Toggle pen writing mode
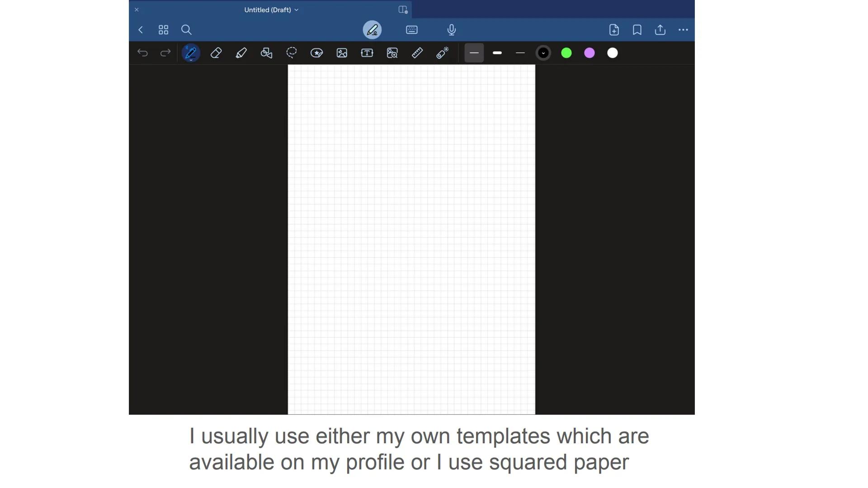Image resolution: width=868 pixels, height=488 pixels. [x=372, y=30]
